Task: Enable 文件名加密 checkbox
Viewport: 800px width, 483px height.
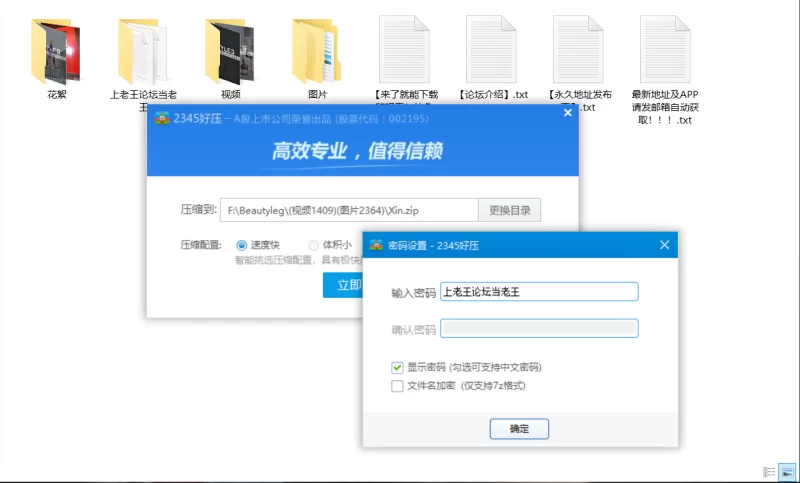Action: pos(397,386)
